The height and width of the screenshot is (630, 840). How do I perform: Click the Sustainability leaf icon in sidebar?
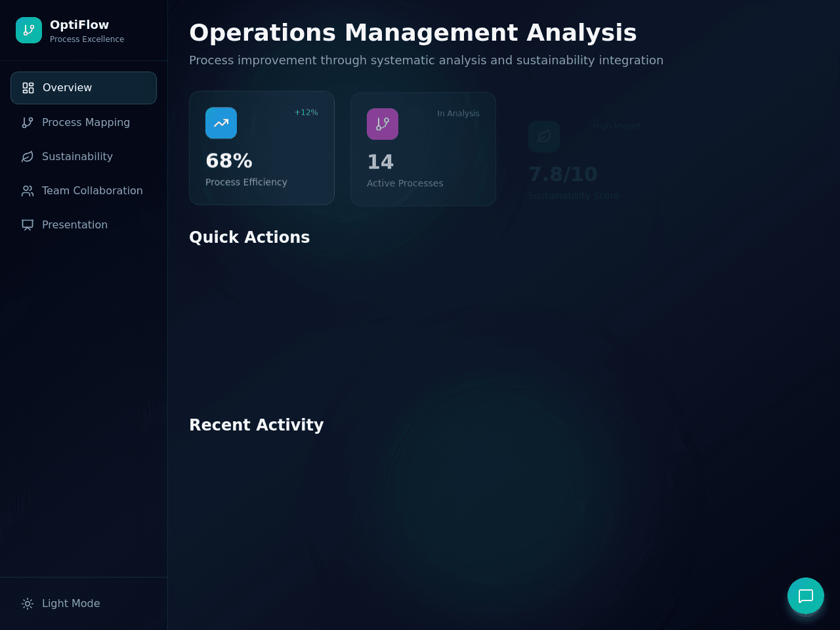(28, 156)
